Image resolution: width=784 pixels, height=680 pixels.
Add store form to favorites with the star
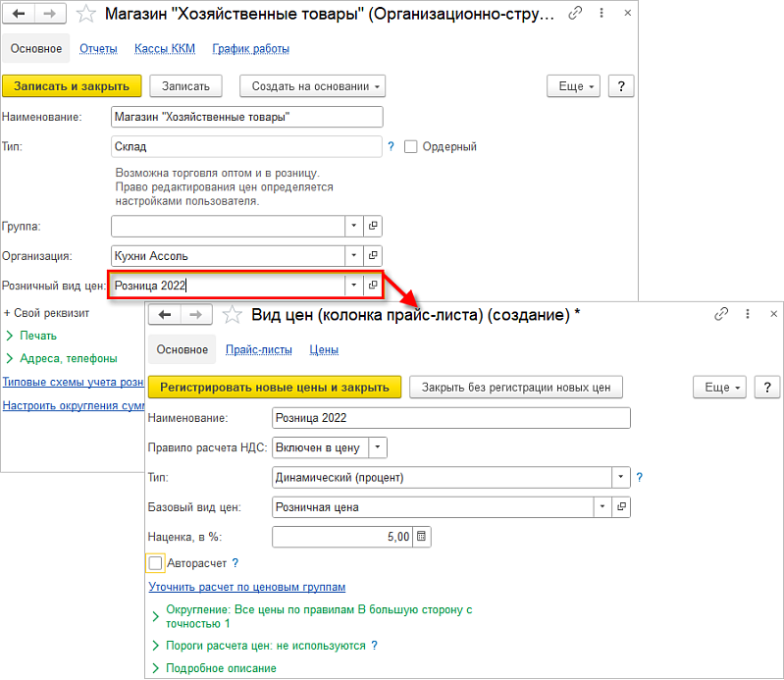(86, 14)
